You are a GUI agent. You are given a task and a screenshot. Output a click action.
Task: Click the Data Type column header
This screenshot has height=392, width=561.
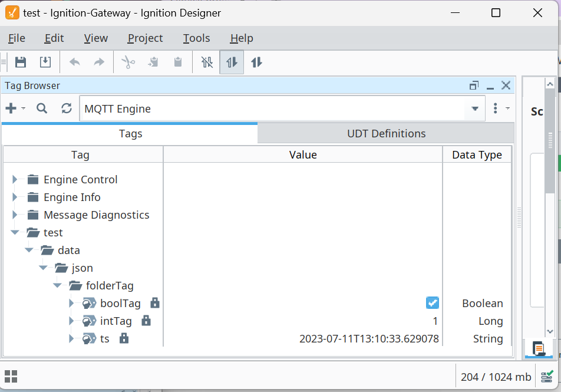(477, 154)
